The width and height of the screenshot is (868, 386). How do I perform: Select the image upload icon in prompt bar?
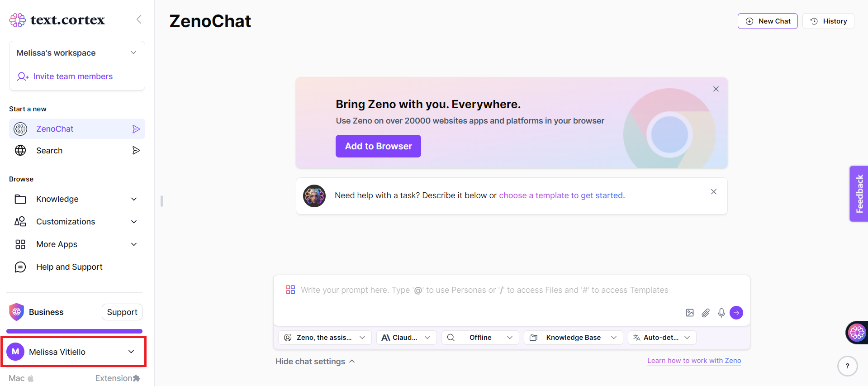point(689,313)
